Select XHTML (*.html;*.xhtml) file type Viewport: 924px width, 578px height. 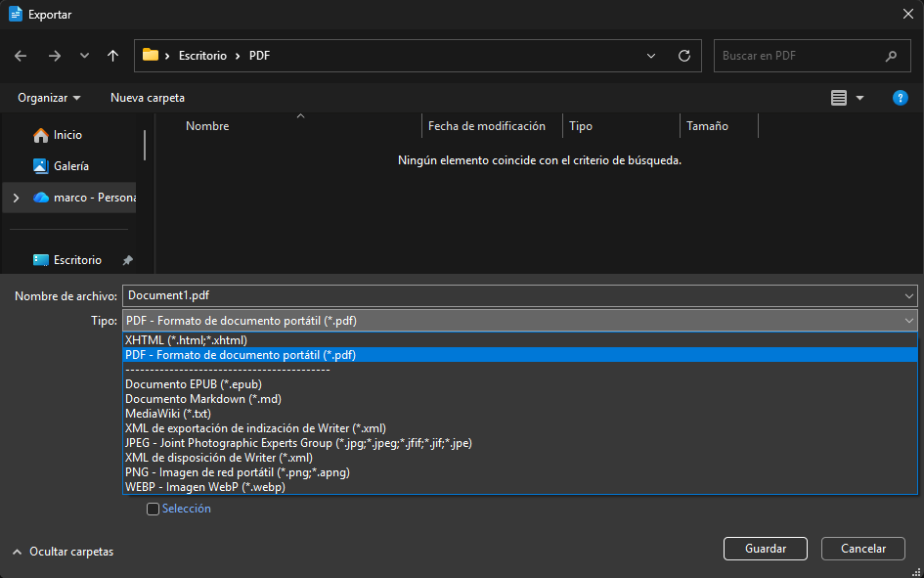[186, 340]
